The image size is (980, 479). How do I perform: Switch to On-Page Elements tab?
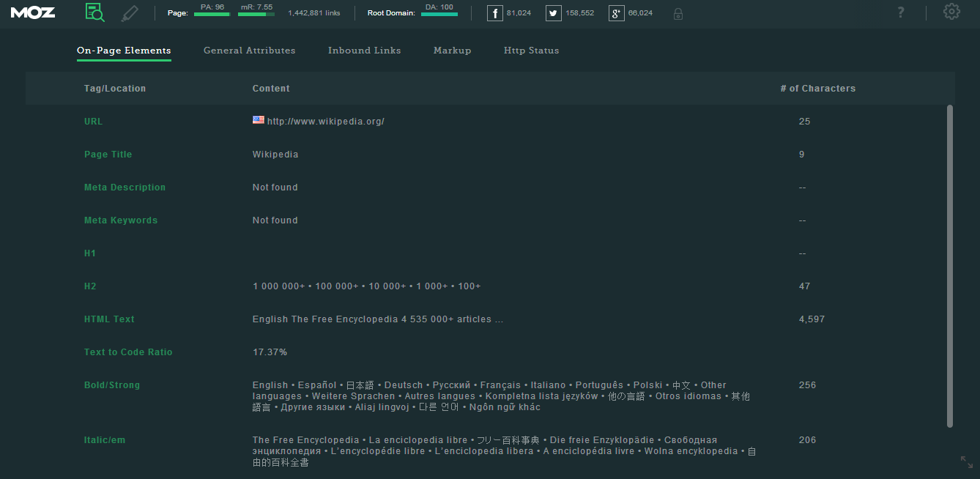(124, 51)
